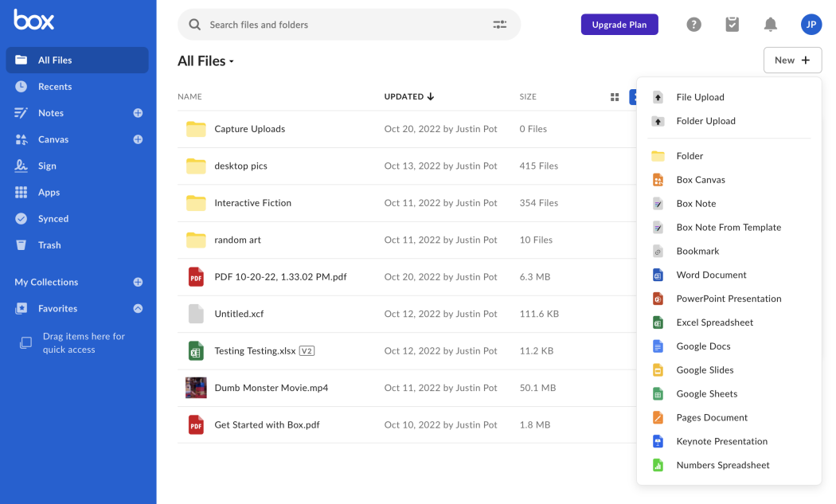
Task: Select Box Note From Template
Action: point(729,227)
